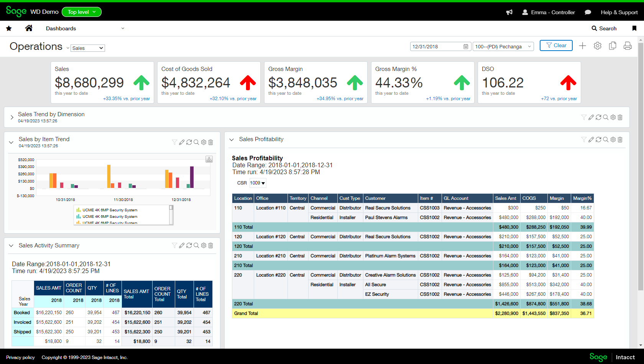Image resolution: width=644 pixels, height=364 pixels.
Task: Refresh the Sales Activity Summary component
Action: pos(189,245)
